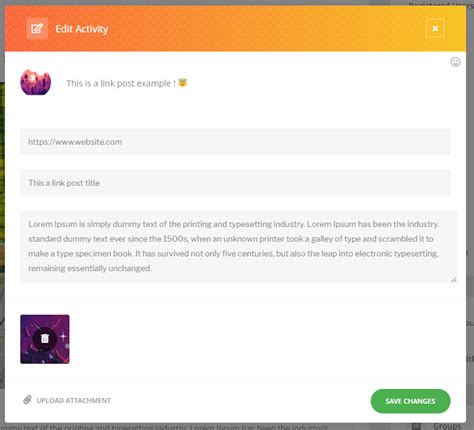This screenshot has height=430, width=474.
Task: Click the Edit Activity pencil icon
Action: coord(37,29)
